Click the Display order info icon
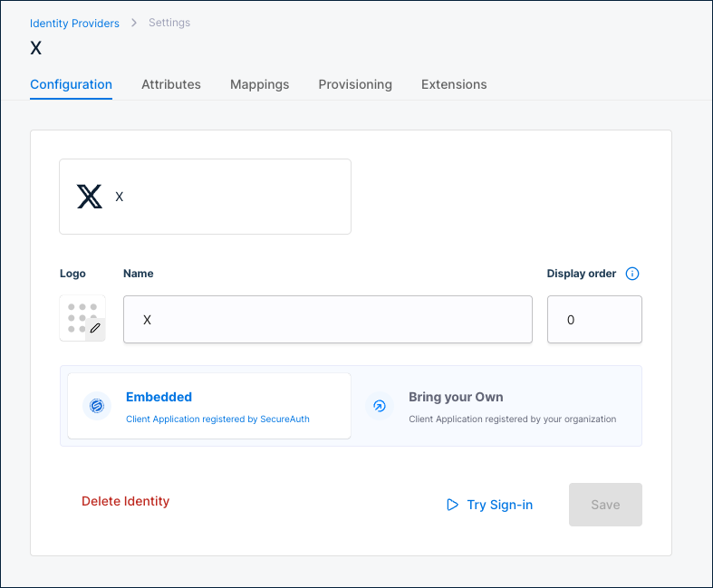 (x=632, y=274)
